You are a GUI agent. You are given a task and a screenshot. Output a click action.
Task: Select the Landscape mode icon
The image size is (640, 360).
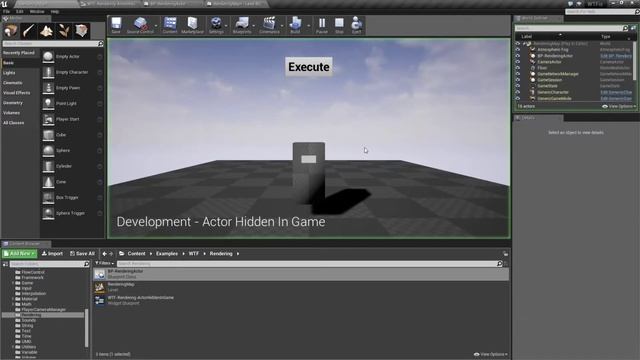tap(46, 31)
